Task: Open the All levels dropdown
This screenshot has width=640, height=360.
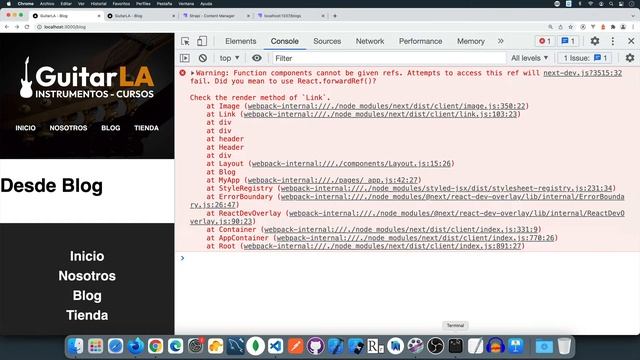Action: pyautogui.click(x=529, y=58)
